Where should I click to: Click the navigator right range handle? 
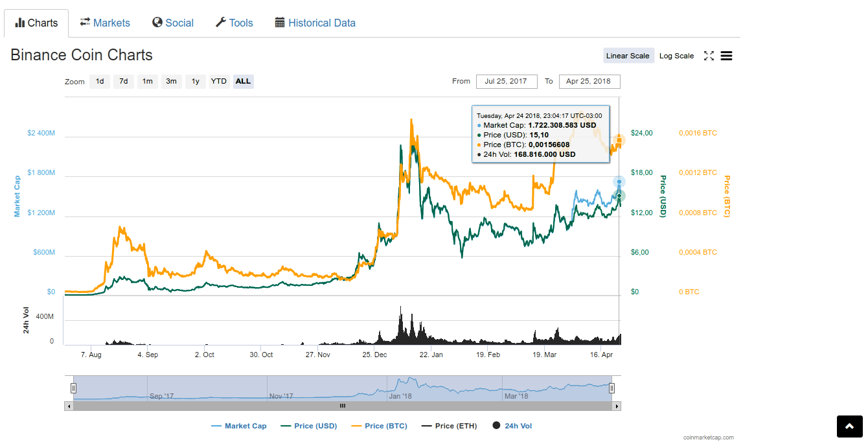click(x=611, y=388)
